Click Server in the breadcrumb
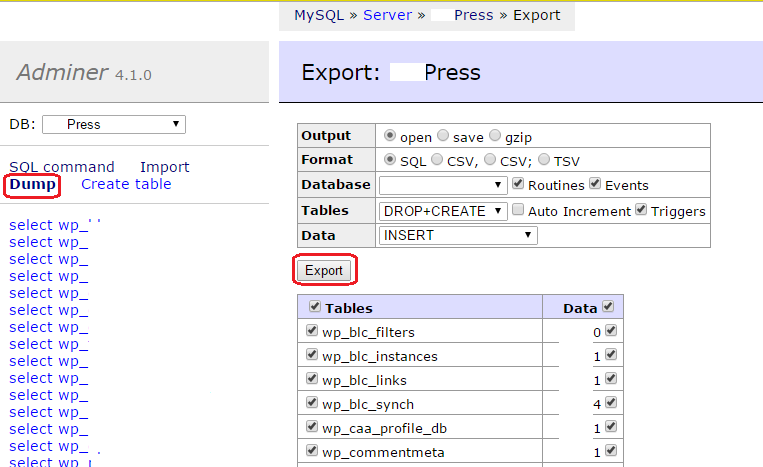Viewport: 763px width, 467px height. [387, 15]
